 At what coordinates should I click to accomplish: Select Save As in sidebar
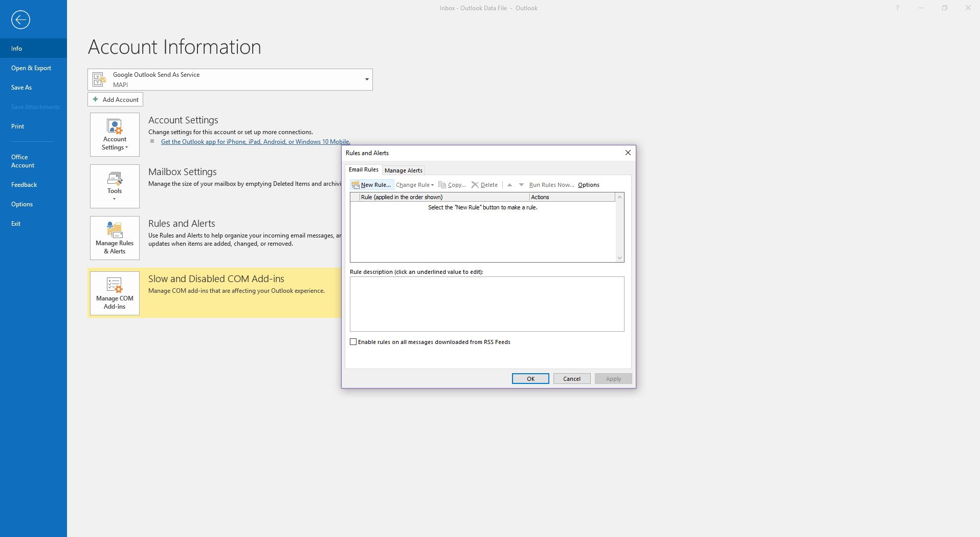33,87
